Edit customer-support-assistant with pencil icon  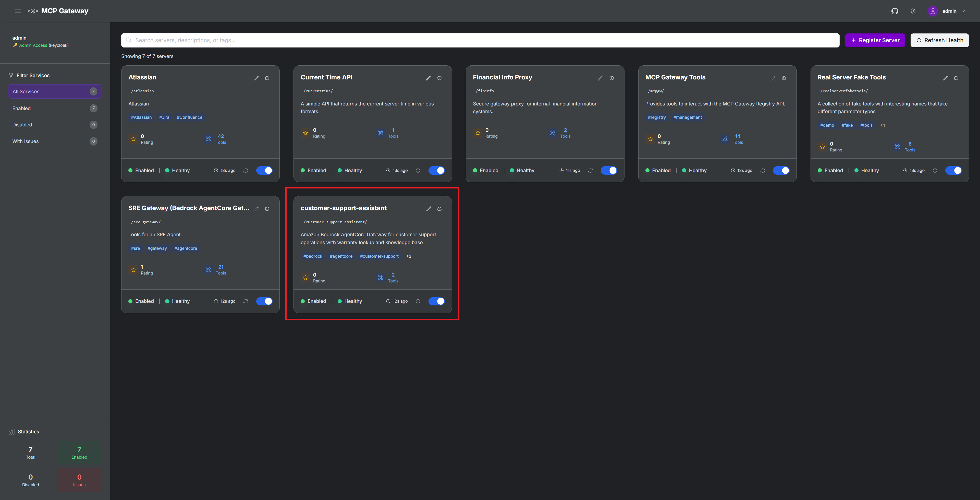tap(428, 209)
